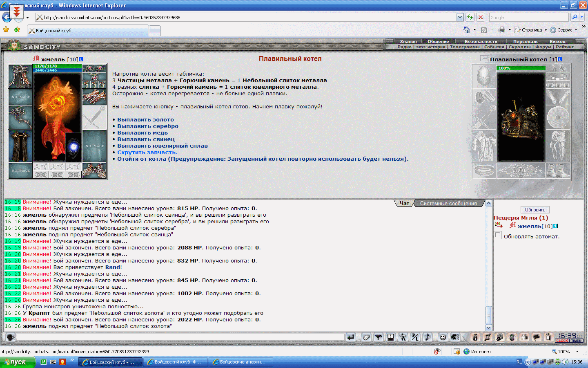Click Выплавить ювелирный сплав link
The image size is (588, 368).
(163, 146)
